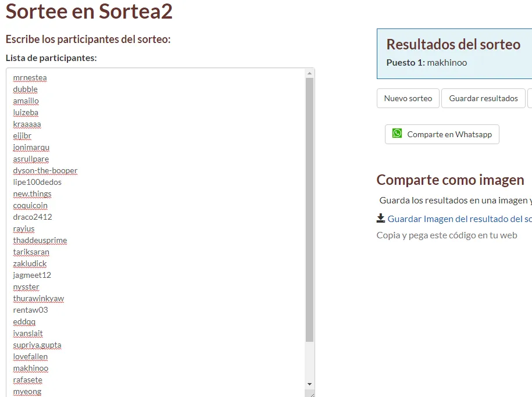Click on participant myeong
Screen dimensions: 532x397
pos(27,392)
